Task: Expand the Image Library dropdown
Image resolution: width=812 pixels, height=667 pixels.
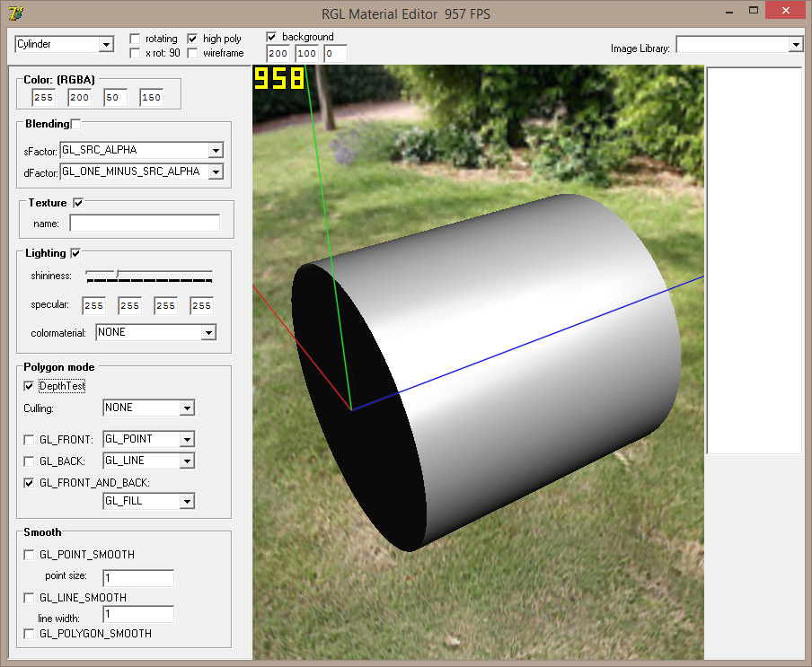Action: [795, 45]
